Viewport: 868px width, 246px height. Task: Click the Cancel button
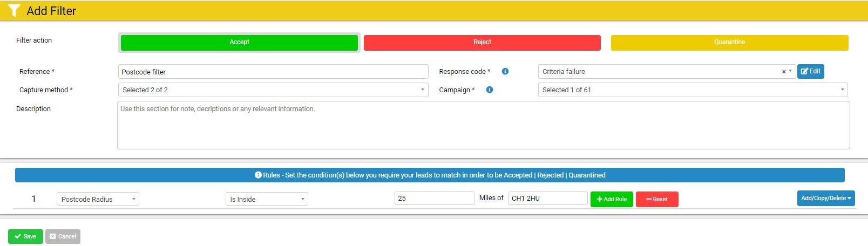63,236
